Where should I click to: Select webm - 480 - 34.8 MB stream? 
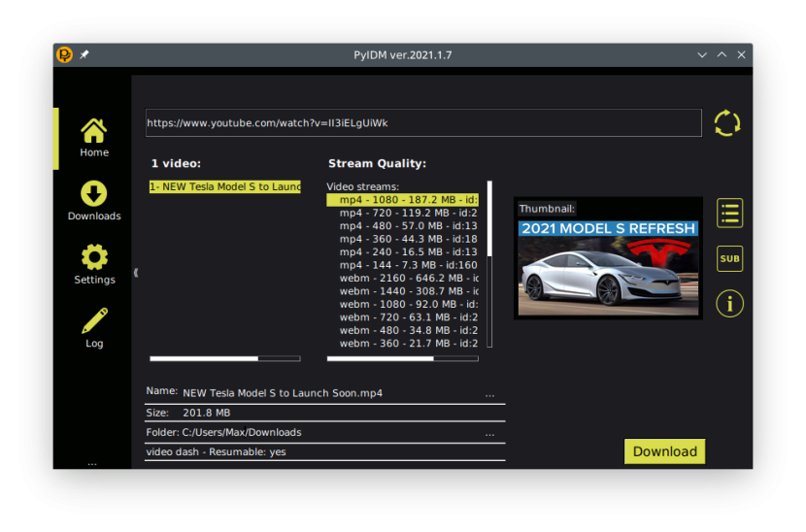tap(402, 330)
